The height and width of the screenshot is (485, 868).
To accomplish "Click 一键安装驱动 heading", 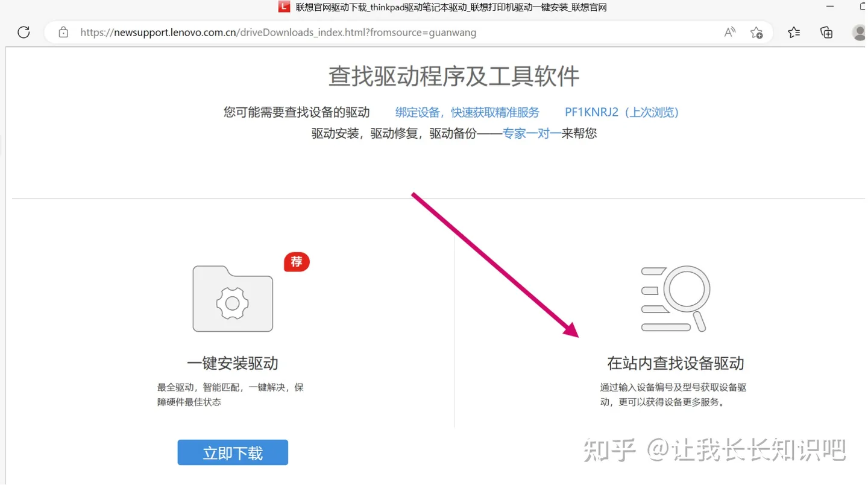I will tap(233, 363).
